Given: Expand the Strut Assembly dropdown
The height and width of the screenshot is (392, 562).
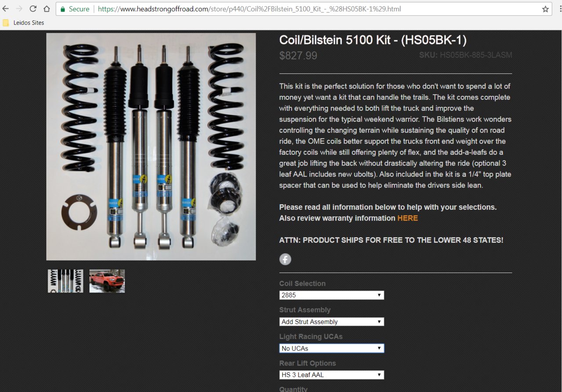Looking at the screenshot, I should point(332,322).
